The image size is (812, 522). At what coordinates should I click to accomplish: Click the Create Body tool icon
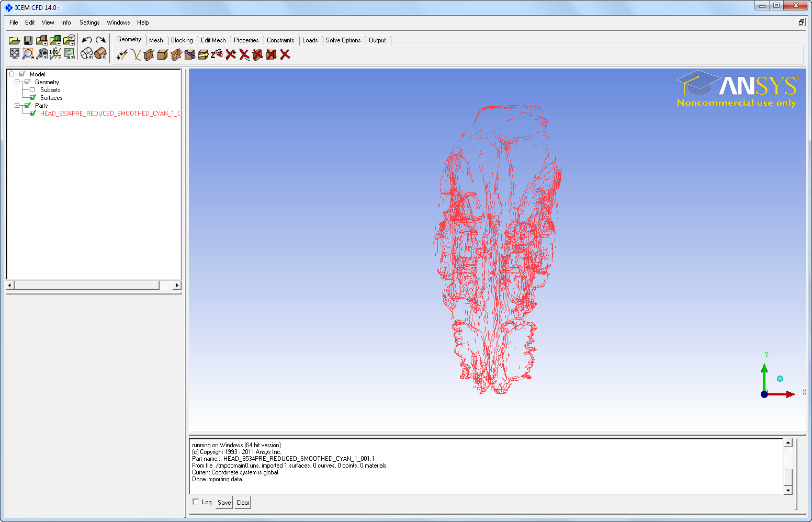(x=163, y=54)
